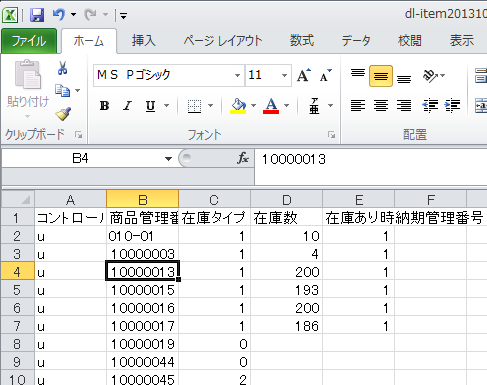Decrease indent icon in alignment group

coord(430,106)
